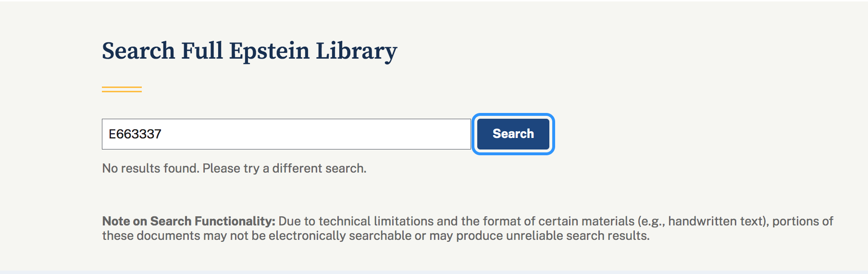Click the word "Epstein" in the heading
The height and width of the screenshot is (274, 868).
click(x=269, y=51)
